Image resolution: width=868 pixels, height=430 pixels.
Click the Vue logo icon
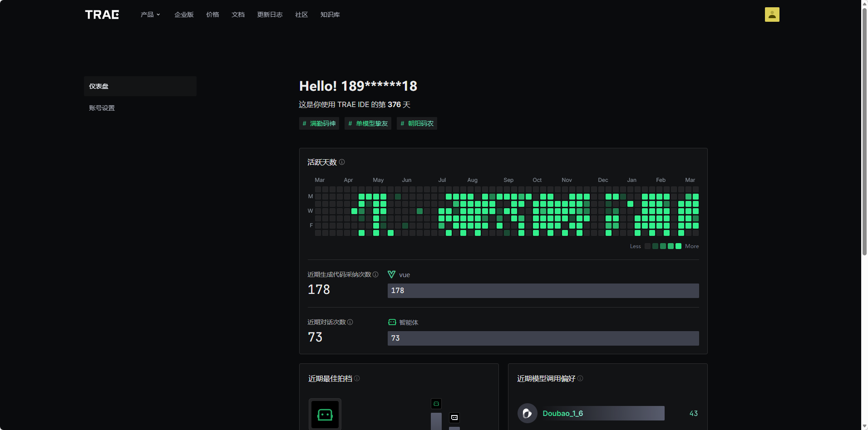pyautogui.click(x=391, y=274)
